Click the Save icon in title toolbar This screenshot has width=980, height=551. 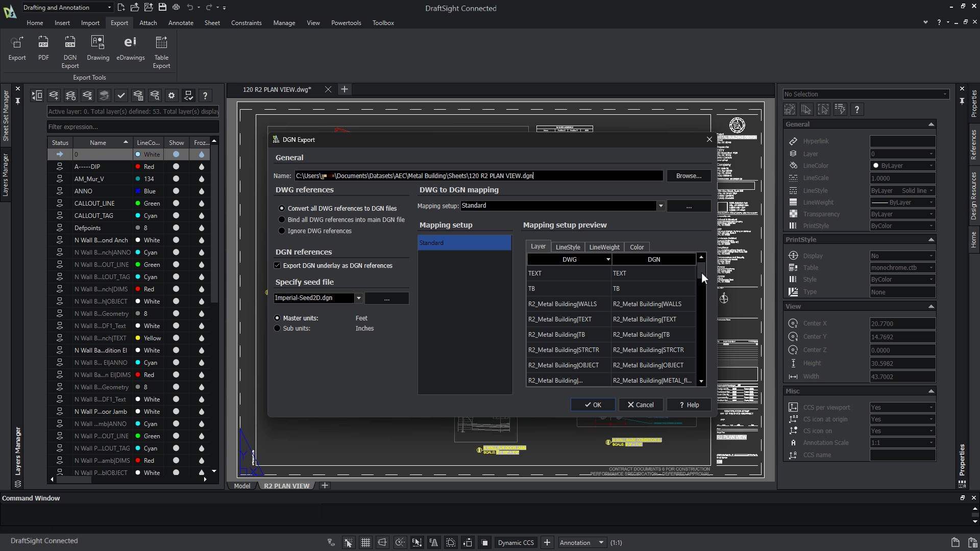pyautogui.click(x=162, y=7)
